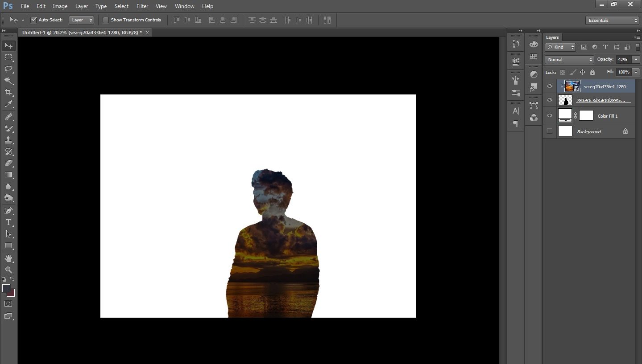Image resolution: width=642 pixels, height=364 pixels.
Task: Select the Hand tool
Action: pos(8,258)
